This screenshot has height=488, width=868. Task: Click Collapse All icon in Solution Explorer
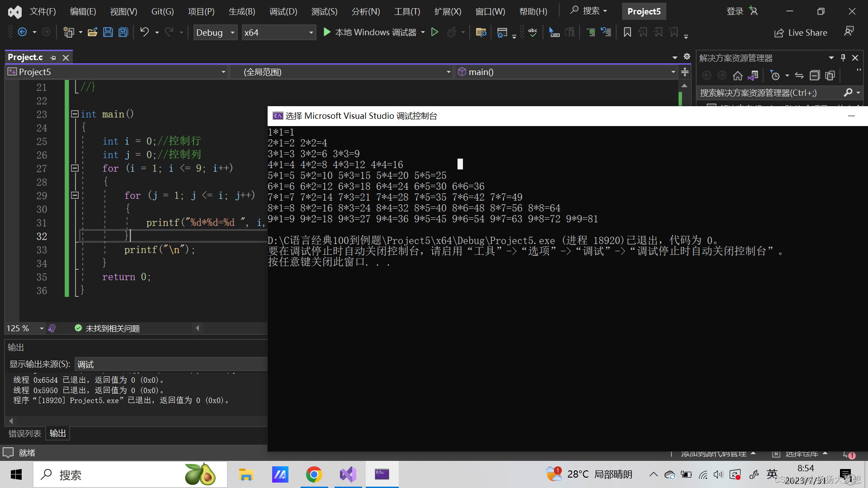814,75
